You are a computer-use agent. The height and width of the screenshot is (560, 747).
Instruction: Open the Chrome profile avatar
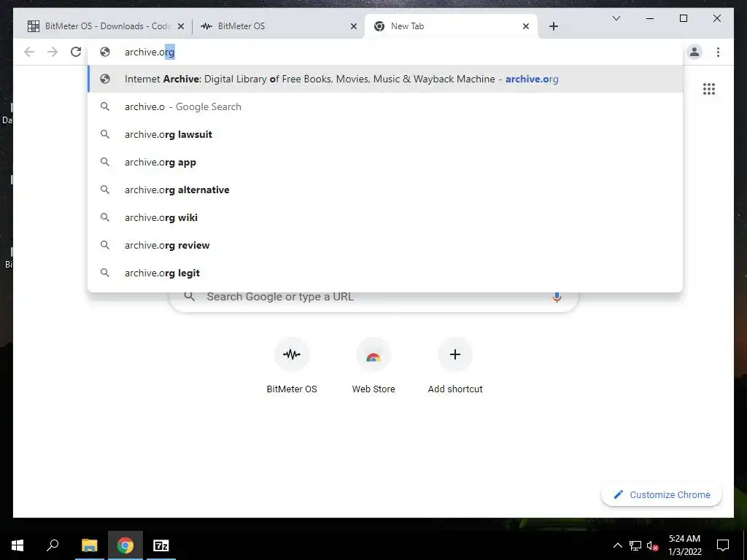(x=694, y=52)
